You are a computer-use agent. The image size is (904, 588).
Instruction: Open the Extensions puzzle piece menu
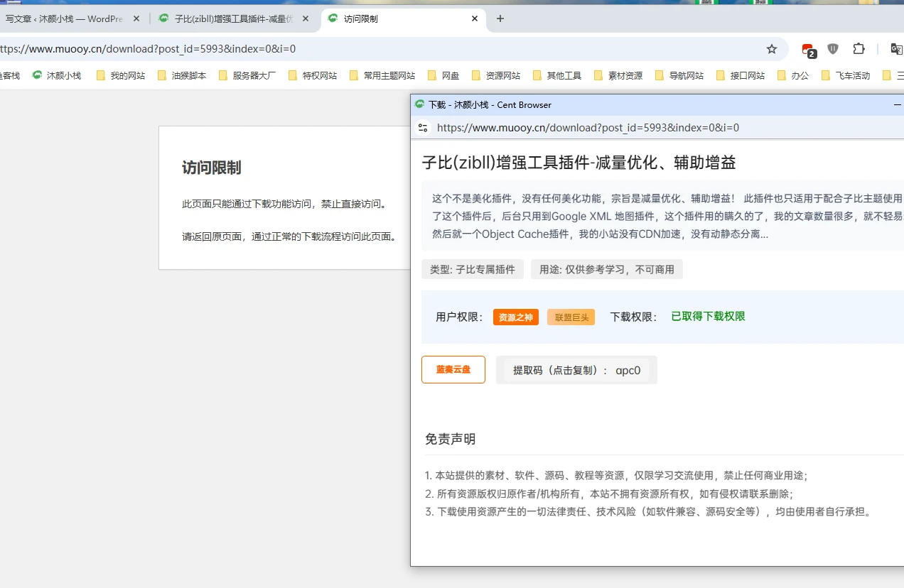(x=859, y=49)
